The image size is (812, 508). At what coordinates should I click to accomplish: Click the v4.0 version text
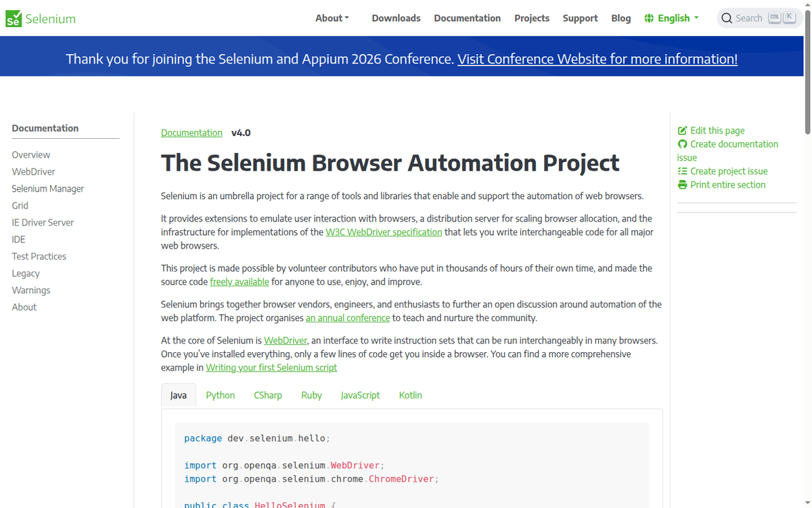point(241,133)
